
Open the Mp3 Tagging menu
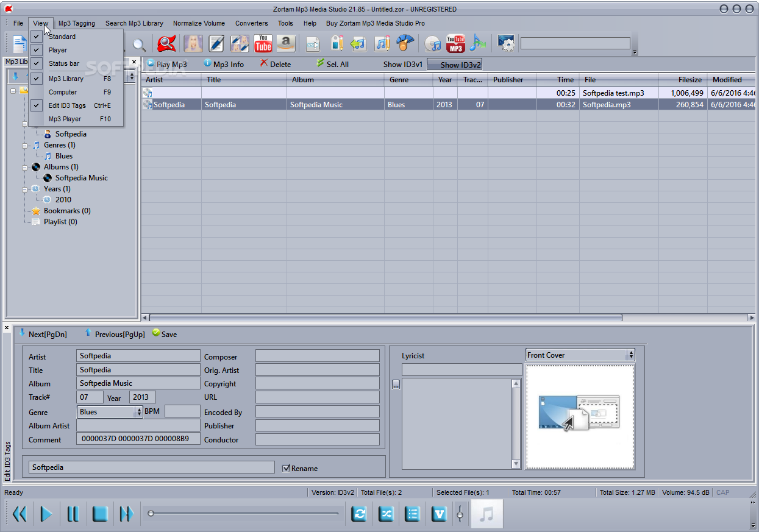coord(77,23)
